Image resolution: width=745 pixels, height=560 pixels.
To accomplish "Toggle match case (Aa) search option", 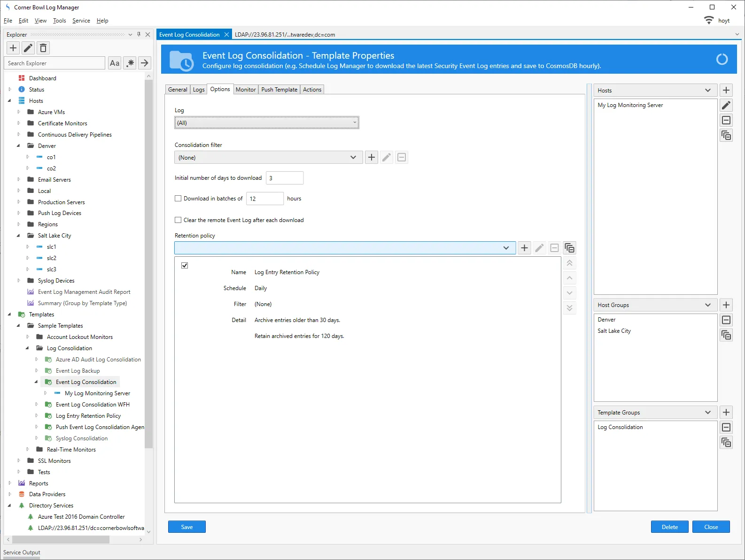I will click(x=115, y=63).
